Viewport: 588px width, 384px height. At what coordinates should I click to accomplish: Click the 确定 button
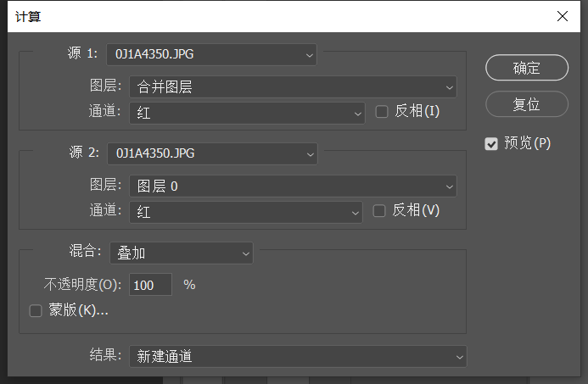[527, 68]
